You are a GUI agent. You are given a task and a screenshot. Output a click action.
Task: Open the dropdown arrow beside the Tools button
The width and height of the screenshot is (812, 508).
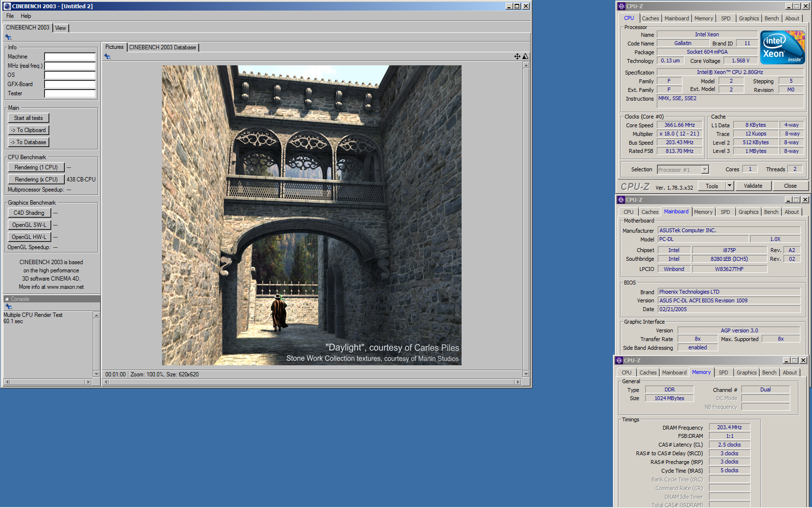point(730,186)
